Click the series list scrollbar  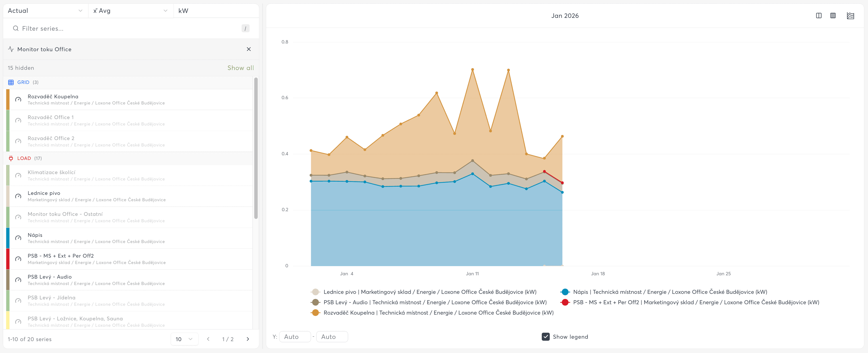(x=256, y=148)
